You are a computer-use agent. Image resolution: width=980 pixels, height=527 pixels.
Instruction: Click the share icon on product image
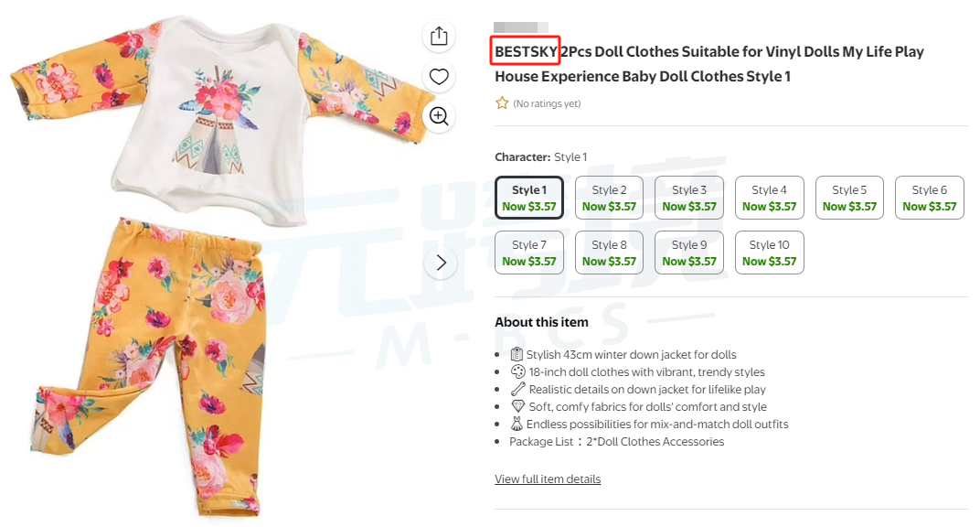point(439,36)
